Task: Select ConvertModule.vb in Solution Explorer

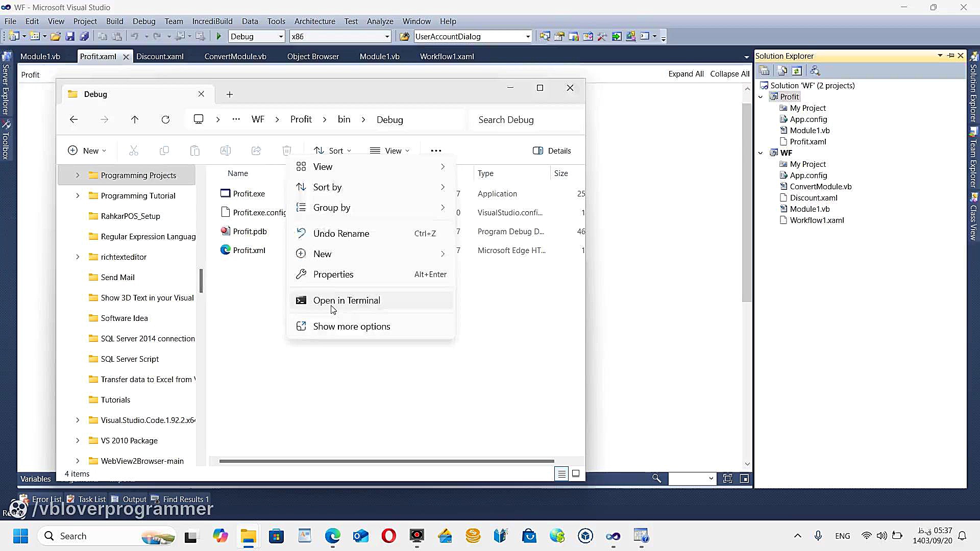Action: (816, 187)
